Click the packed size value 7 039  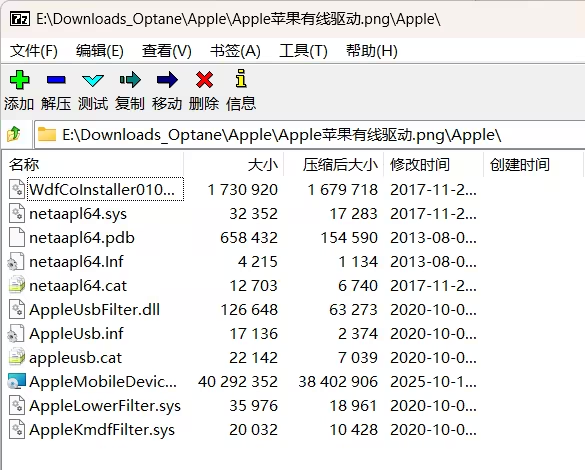click(x=358, y=358)
